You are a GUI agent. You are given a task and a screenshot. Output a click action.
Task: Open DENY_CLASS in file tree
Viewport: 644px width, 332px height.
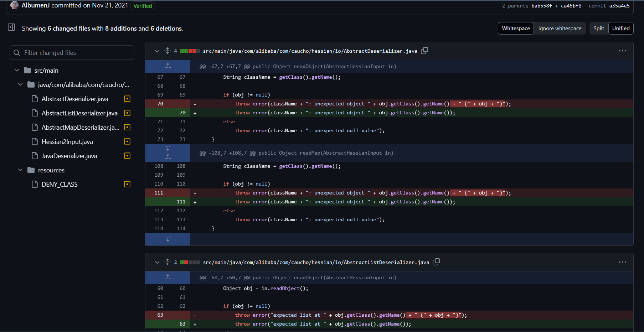60,184
